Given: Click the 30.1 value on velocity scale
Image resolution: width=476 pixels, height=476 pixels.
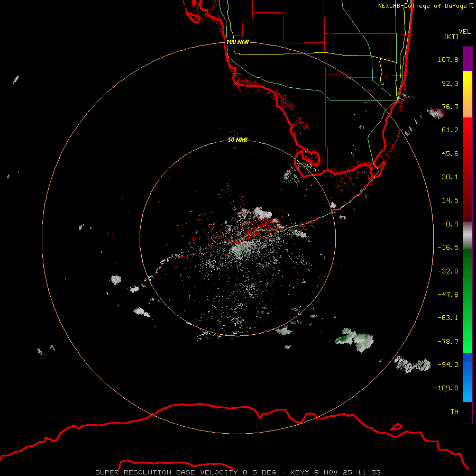Looking at the screenshot, I should pyautogui.click(x=450, y=177).
